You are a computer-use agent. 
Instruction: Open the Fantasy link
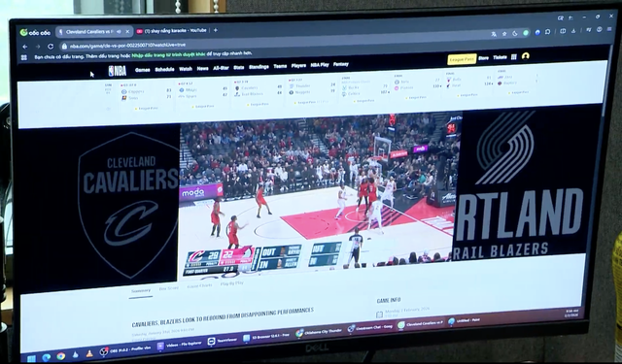(x=341, y=64)
